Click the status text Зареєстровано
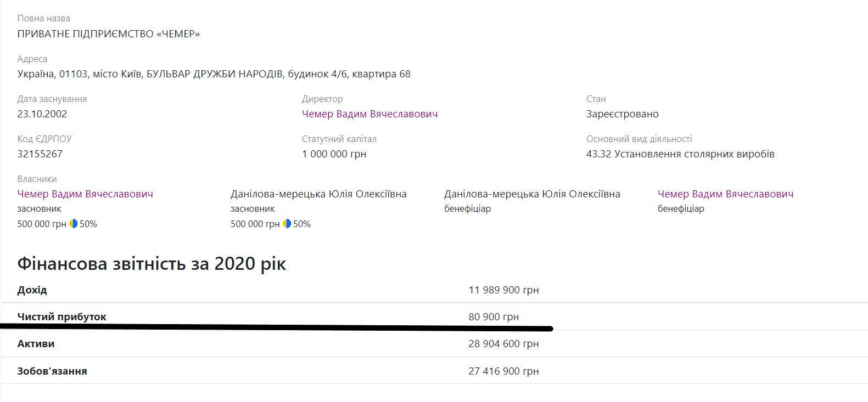This screenshot has height=402, width=868. click(x=622, y=114)
